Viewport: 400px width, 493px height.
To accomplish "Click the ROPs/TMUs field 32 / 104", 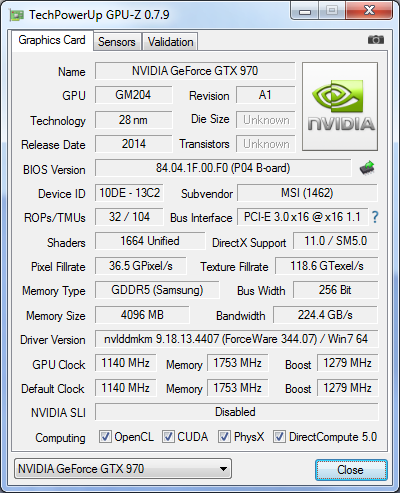I will (x=129, y=217).
